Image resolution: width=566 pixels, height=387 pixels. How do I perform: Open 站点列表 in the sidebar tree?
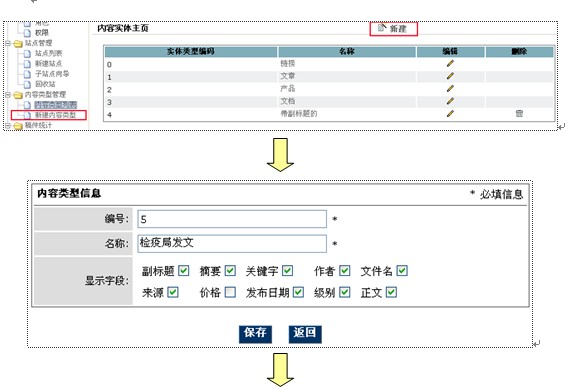(x=48, y=53)
